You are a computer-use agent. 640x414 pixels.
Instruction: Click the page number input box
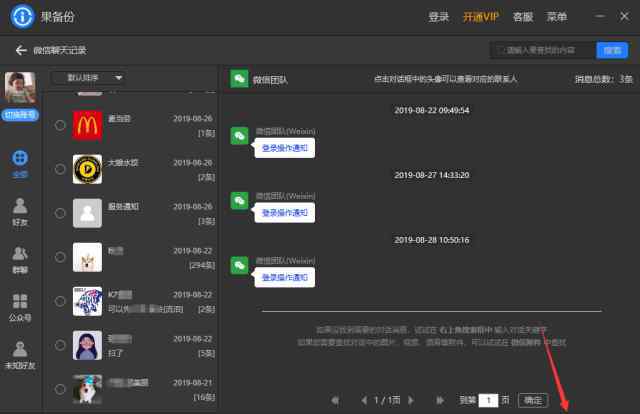[488, 400]
